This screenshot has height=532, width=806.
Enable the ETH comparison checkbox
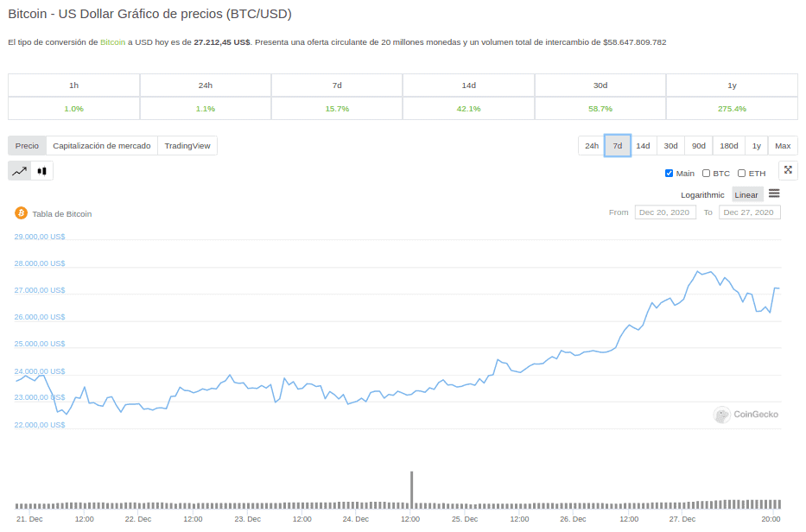coord(742,174)
